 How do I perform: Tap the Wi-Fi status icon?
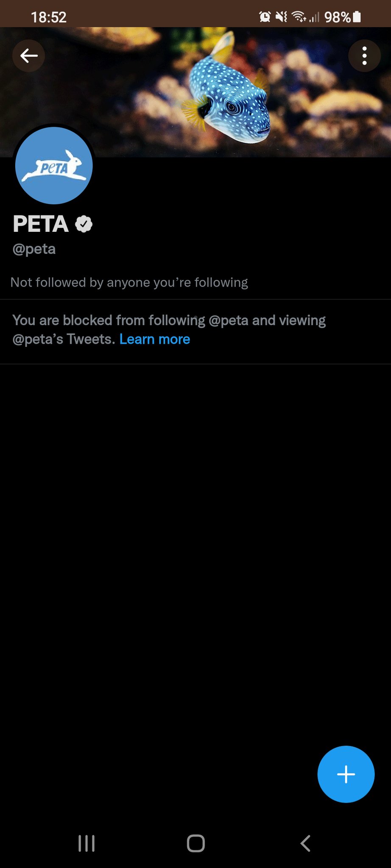(299, 17)
